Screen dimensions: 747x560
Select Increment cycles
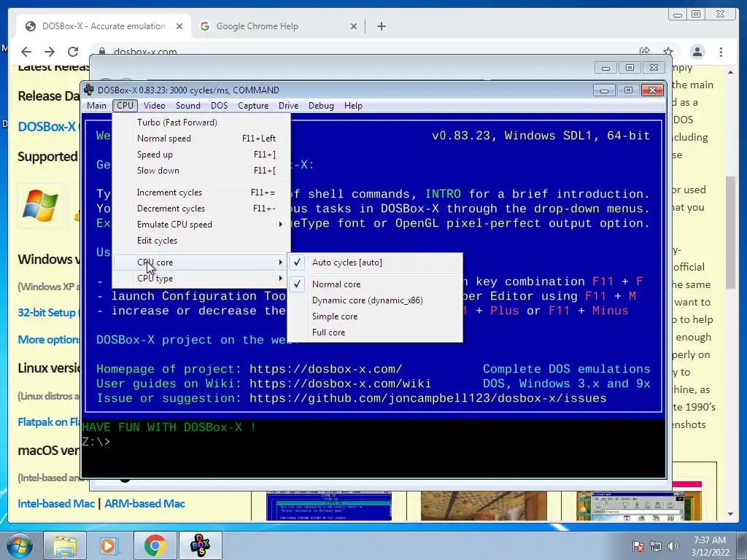[x=201, y=192]
